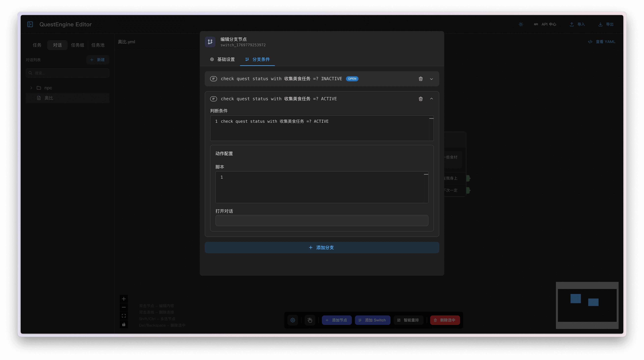This screenshot has height=360, width=644.
Task: Open the 任务组 tab in the sidebar
Action: tap(77, 45)
